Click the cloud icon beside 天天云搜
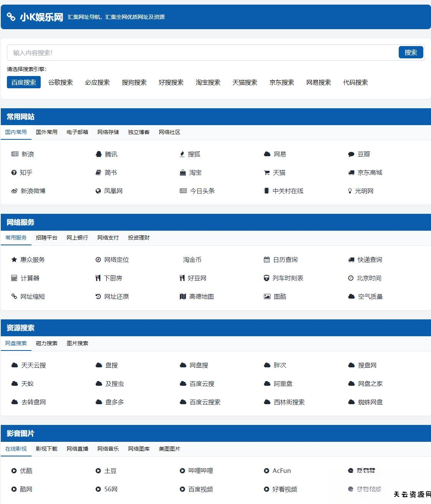This screenshot has width=431, height=504. pyautogui.click(x=15, y=365)
